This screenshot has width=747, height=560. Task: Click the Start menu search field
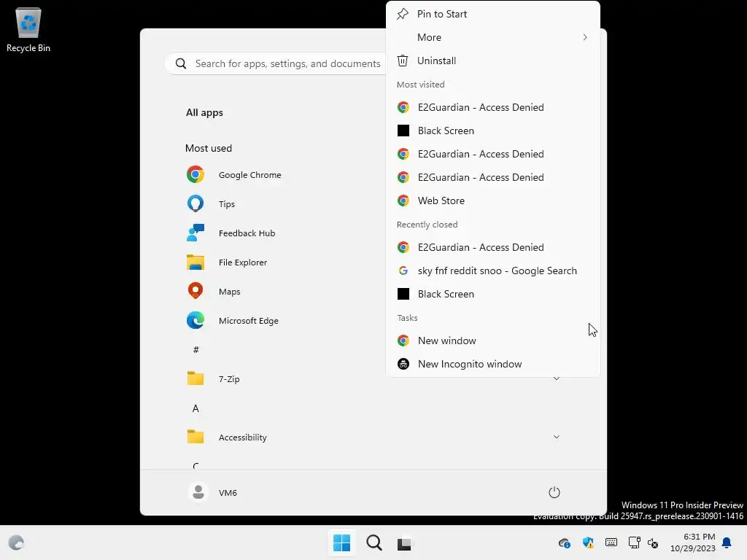click(x=276, y=63)
